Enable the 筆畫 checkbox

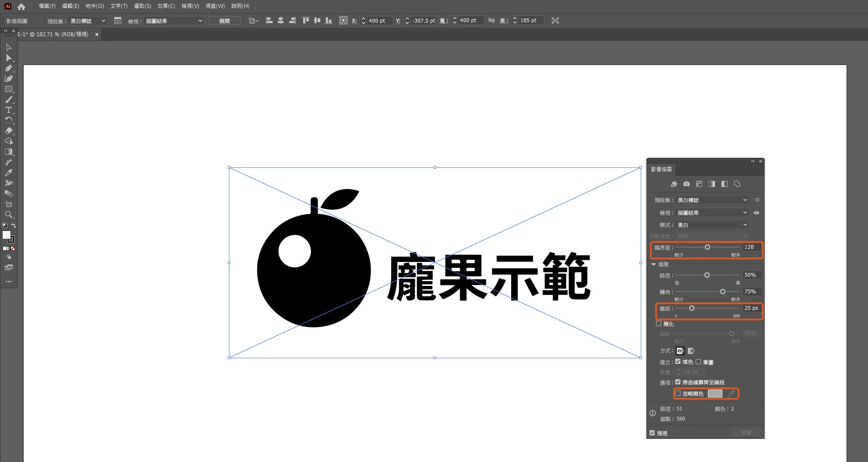coord(698,362)
